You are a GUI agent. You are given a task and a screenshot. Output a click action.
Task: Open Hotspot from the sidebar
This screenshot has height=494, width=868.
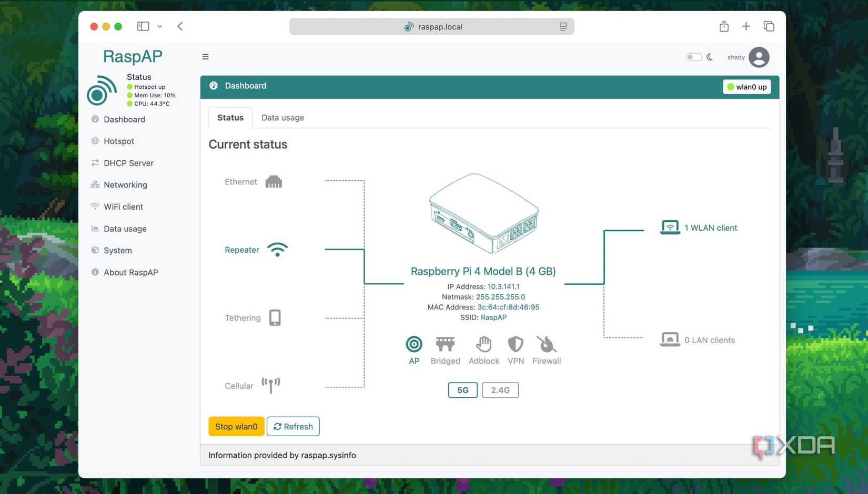118,141
